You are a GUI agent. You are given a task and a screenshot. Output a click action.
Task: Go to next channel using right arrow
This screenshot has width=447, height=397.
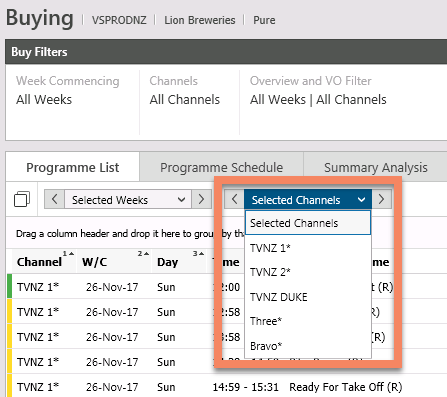tap(381, 199)
